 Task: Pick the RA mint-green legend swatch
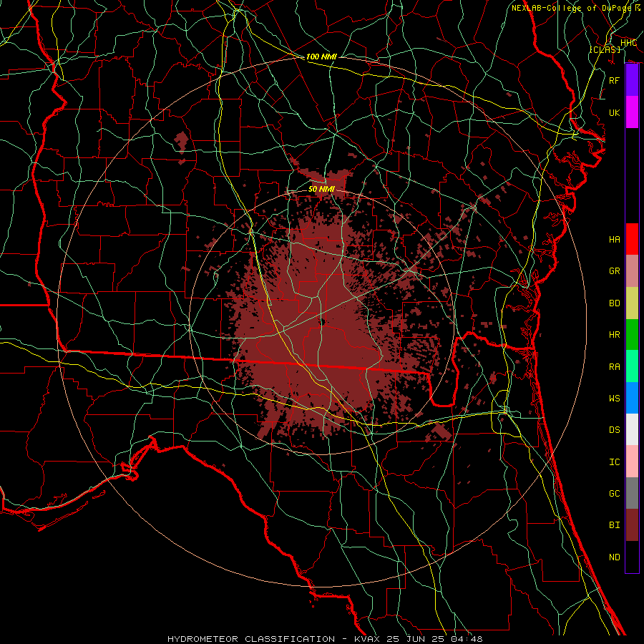(x=632, y=366)
